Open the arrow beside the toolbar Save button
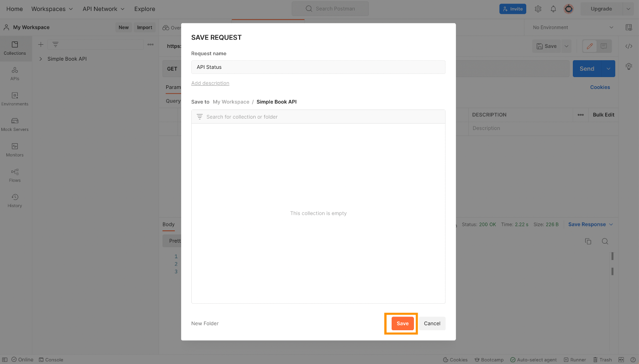This screenshot has height=364, width=639. (566, 46)
